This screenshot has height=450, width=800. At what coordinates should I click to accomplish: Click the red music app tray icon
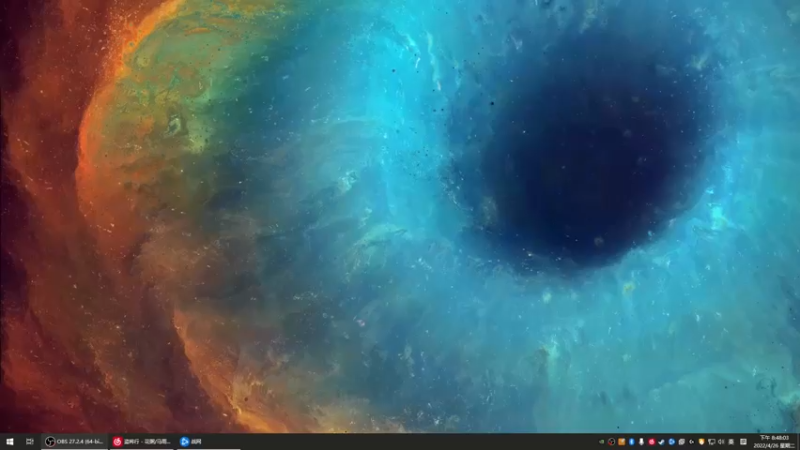(652, 442)
